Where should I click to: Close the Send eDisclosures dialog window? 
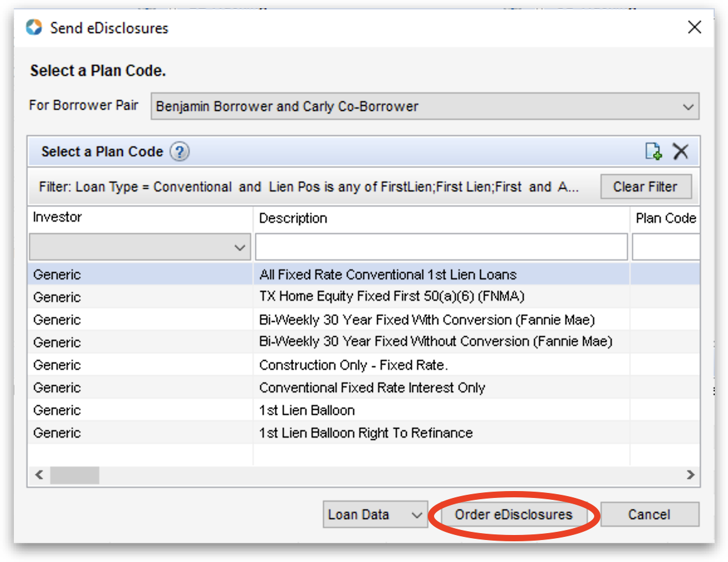coord(694,28)
